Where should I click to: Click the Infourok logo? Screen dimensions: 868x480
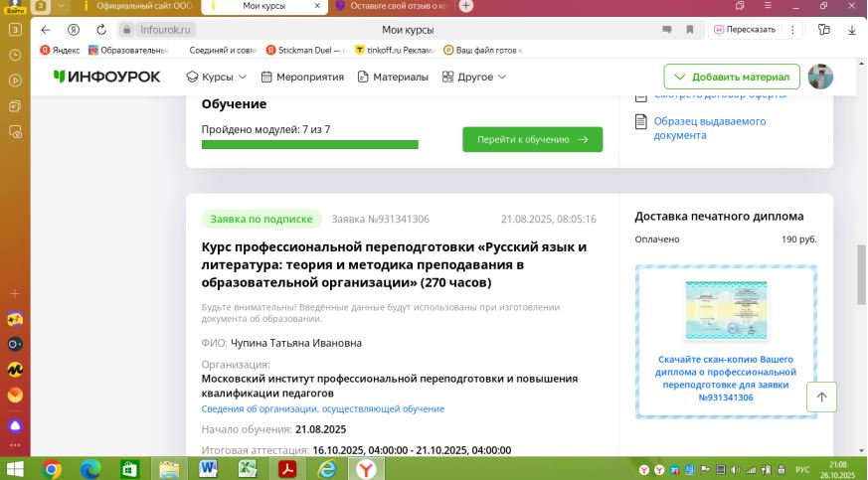(x=106, y=77)
